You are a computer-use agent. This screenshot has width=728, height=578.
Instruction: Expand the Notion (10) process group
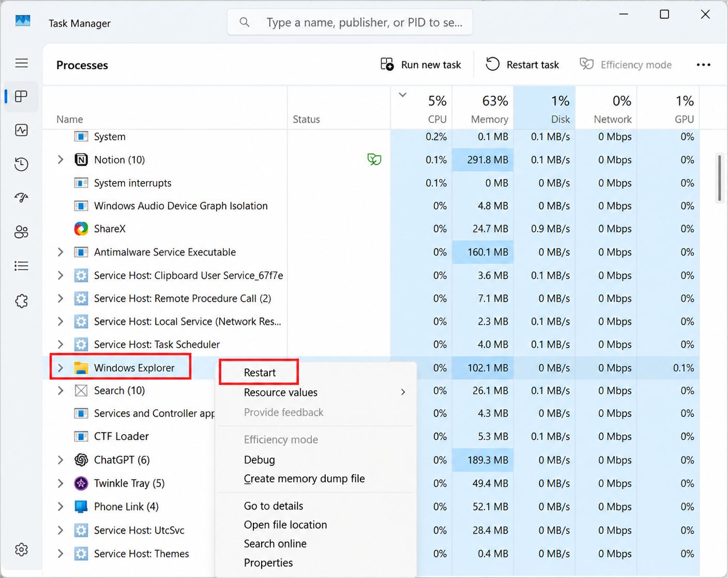point(60,160)
